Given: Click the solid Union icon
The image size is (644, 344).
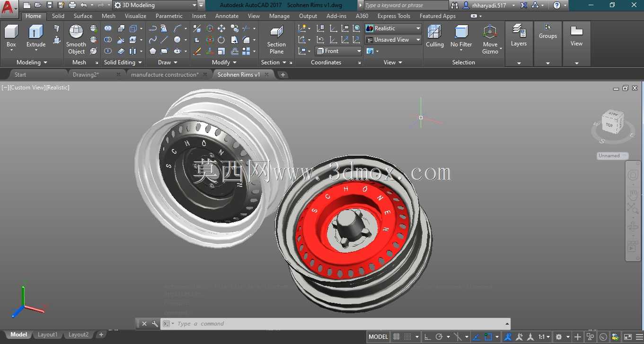Looking at the screenshot, I should pos(108,28).
